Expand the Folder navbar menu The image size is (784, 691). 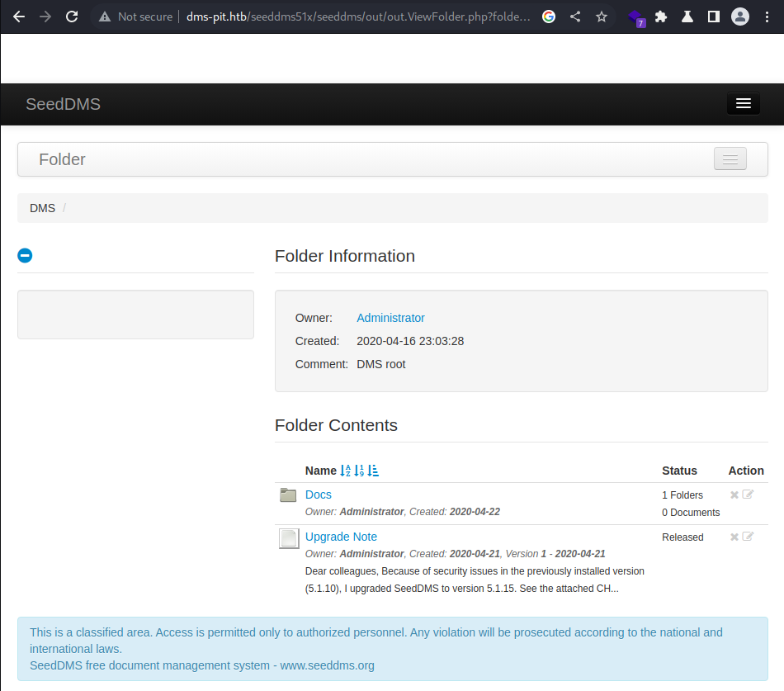pyautogui.click(x=730, y=159)
